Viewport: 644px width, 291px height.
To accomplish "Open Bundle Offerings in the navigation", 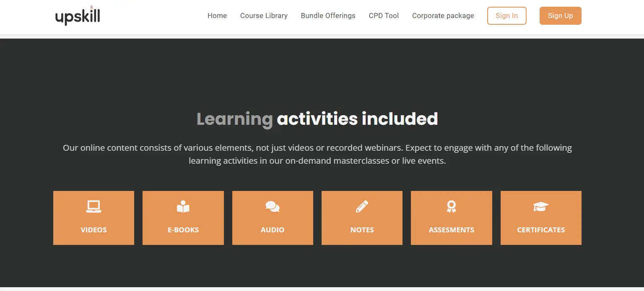I will pos(328,16).
